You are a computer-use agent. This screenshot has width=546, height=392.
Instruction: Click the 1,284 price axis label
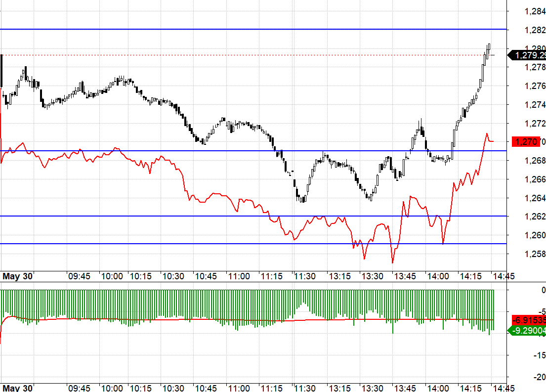tap(535, 11)
